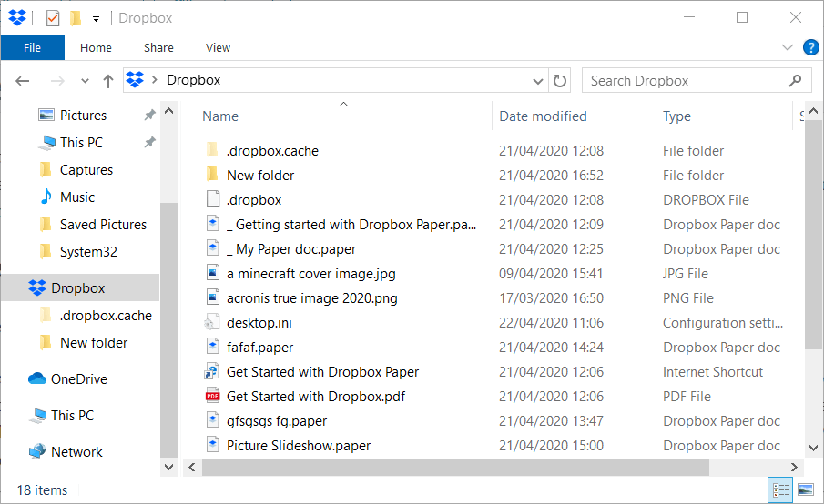Click a minecraft cover image.jpg icon

(212, 274)
